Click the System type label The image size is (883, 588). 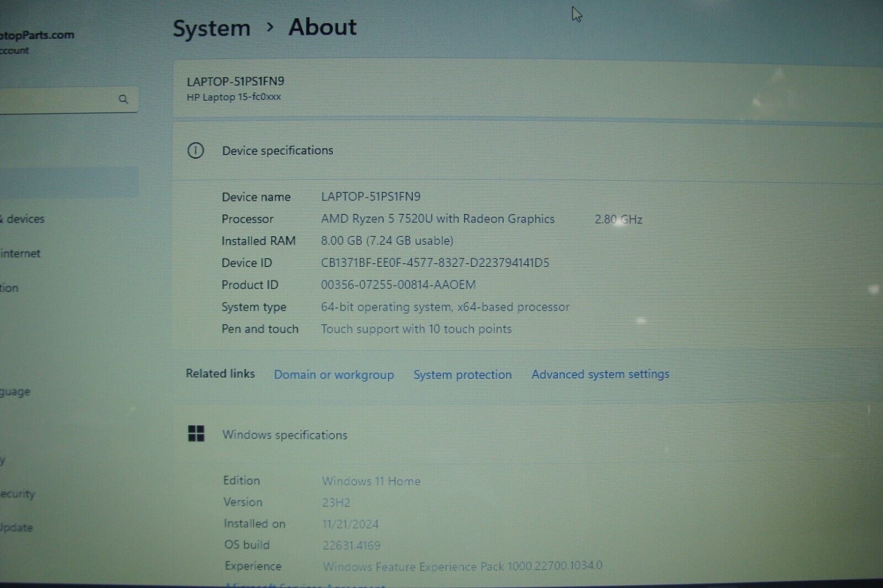pos(254,307)
